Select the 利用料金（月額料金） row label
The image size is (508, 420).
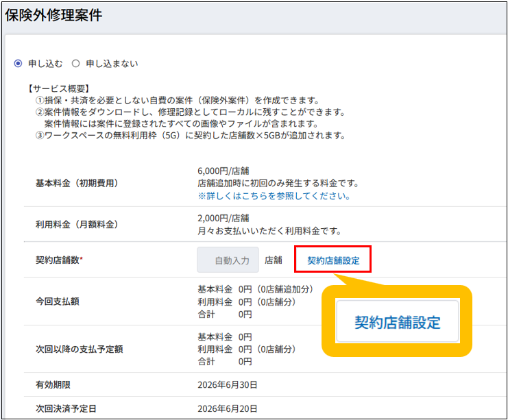77,225
